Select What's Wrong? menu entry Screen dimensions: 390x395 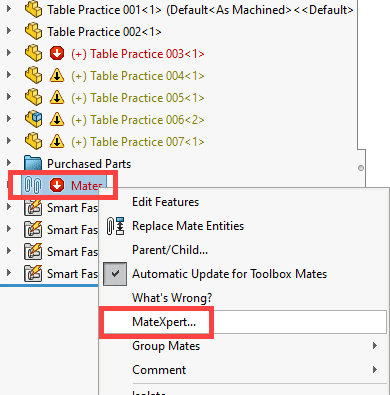pyautogui.click(x=172, y=298)
